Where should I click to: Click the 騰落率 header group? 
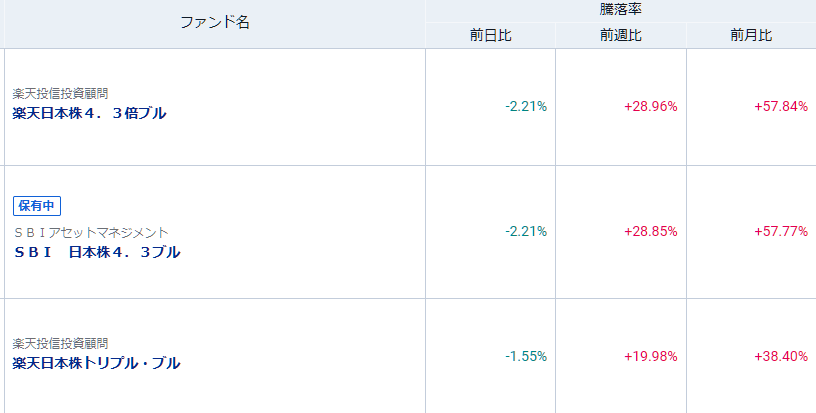(620, 9)
